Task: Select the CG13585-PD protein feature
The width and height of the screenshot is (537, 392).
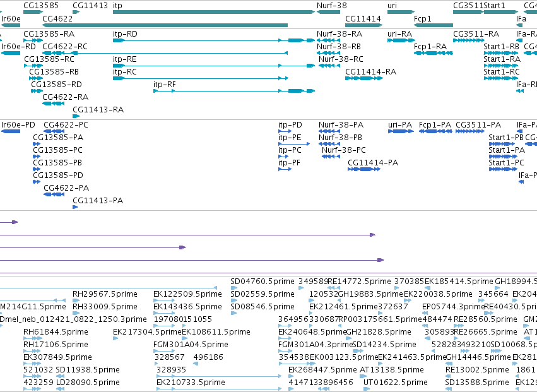Action: pos(37,182)
